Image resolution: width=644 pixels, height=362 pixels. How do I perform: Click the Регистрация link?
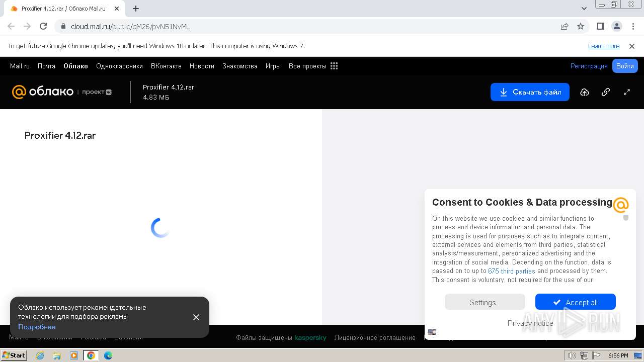[589, 66]
